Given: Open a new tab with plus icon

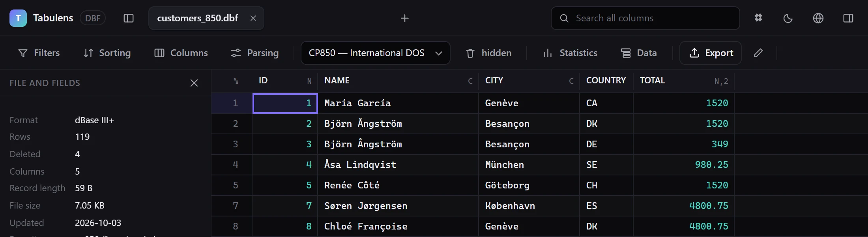Looking at the screenshot, I should pos(405,18).
